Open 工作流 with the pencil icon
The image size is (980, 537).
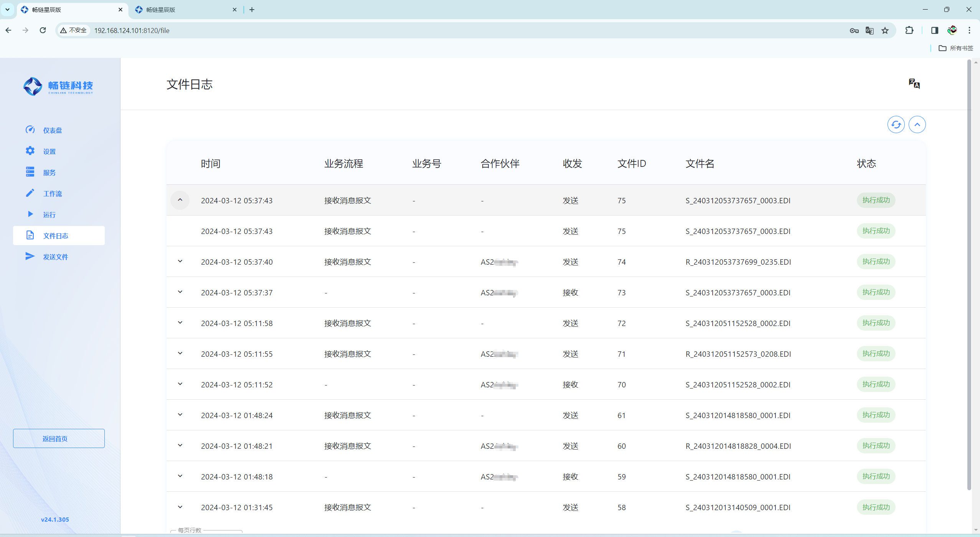point(30,193)
